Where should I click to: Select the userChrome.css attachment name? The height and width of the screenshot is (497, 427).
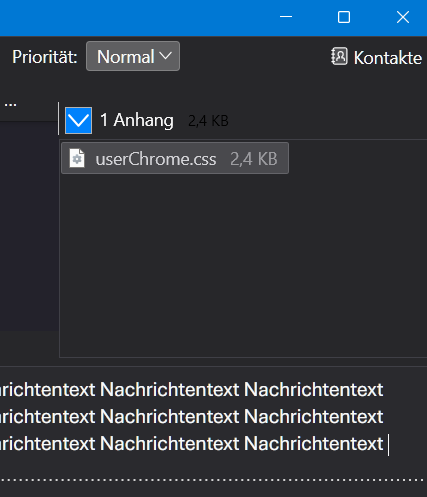point(156,159)
